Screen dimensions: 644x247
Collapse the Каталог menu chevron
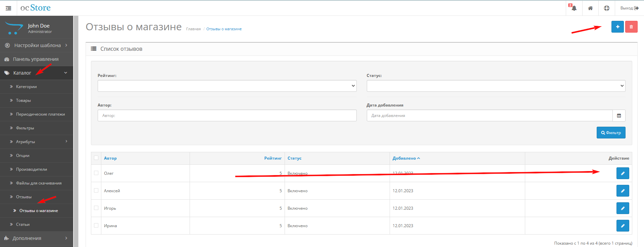(66, 73)
